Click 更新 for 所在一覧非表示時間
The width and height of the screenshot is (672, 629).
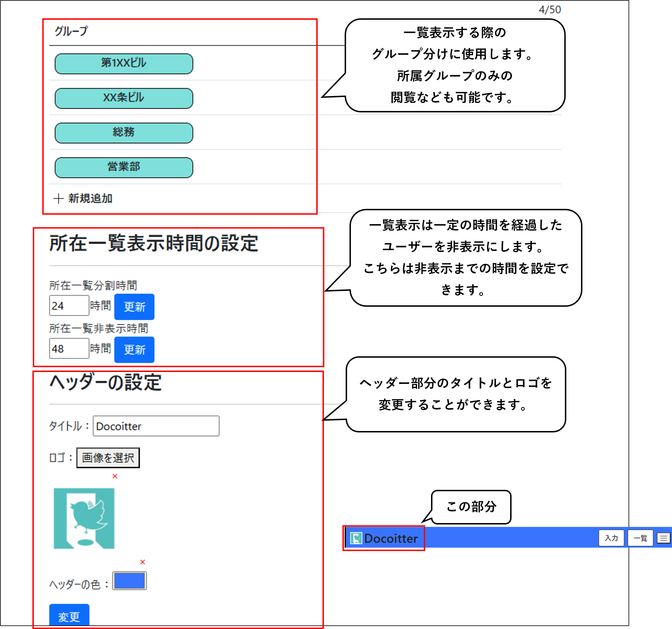click(x=134, y=350)
